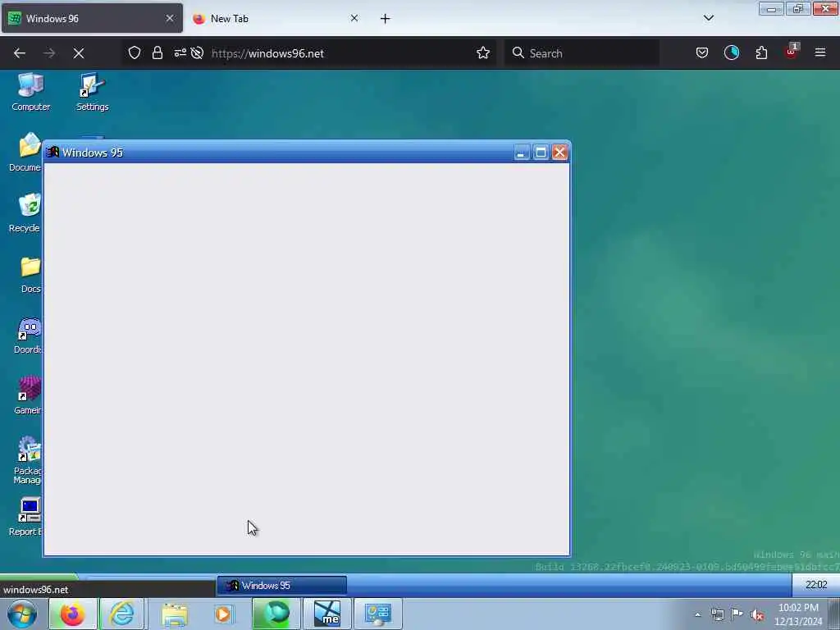Screen dimensions: 840x630
Task: Open the Pocket save icon
Action: (702, 53)
